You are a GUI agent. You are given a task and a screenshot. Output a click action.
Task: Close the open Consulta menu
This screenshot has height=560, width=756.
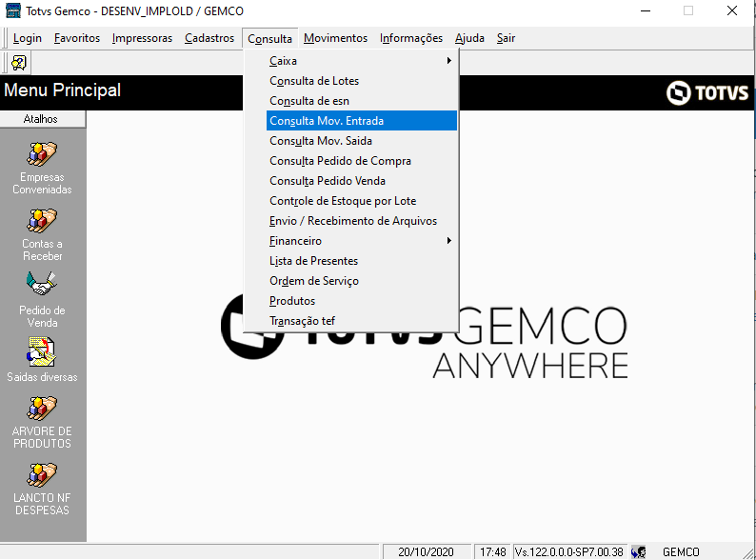[x=270, y=39]
